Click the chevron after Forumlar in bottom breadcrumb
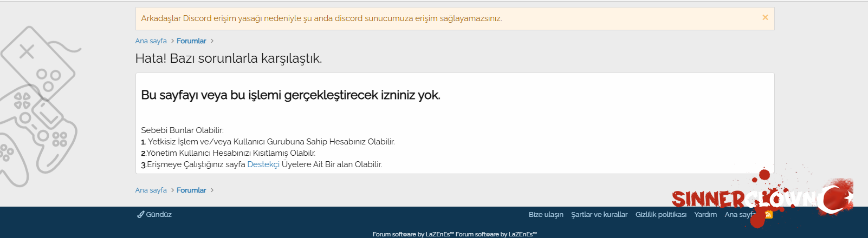The image size is (868, 238). coord(212,190)
